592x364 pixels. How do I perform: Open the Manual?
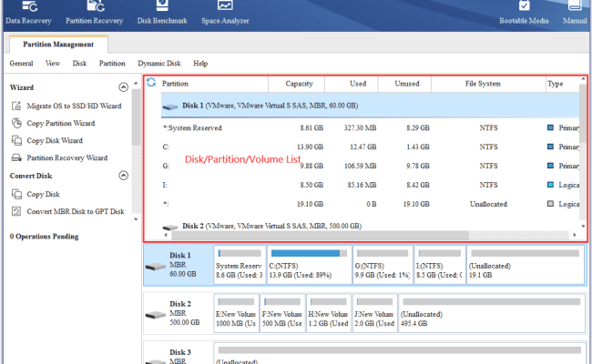(x=575, y=14)
